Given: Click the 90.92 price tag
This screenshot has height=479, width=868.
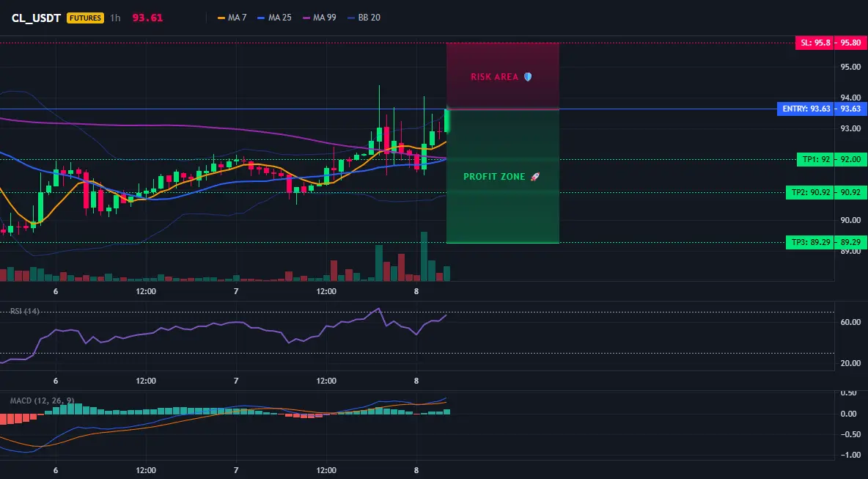Looking at the screenshot, I should coord(850,193).
